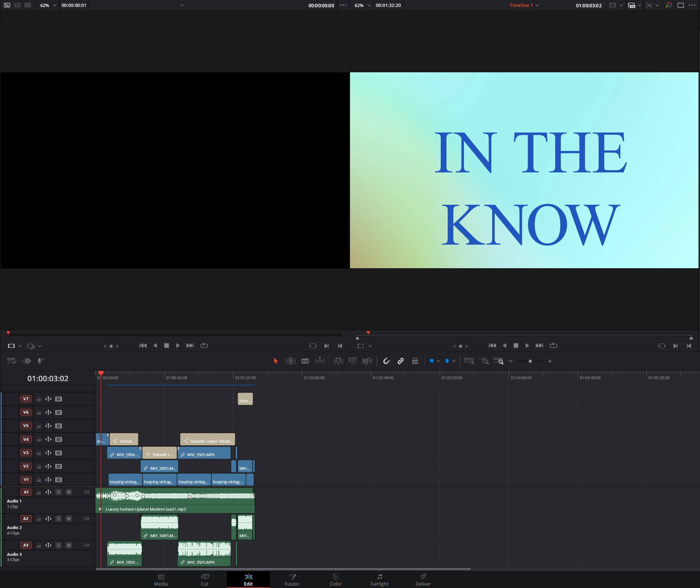Open the source clip name dropdown
The image size is (700, 588).
pyautogui.click(x=182, y=5)
